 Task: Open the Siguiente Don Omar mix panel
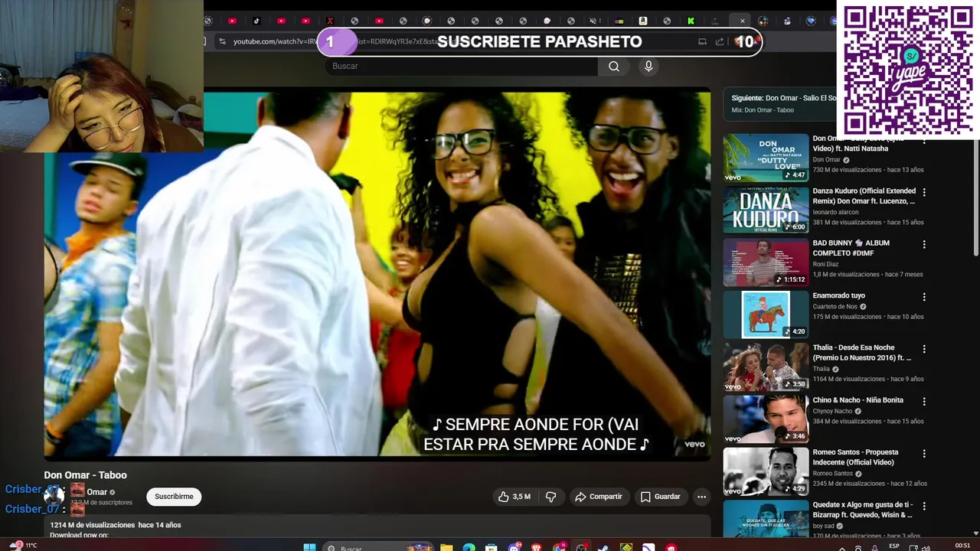coord(779,103)
